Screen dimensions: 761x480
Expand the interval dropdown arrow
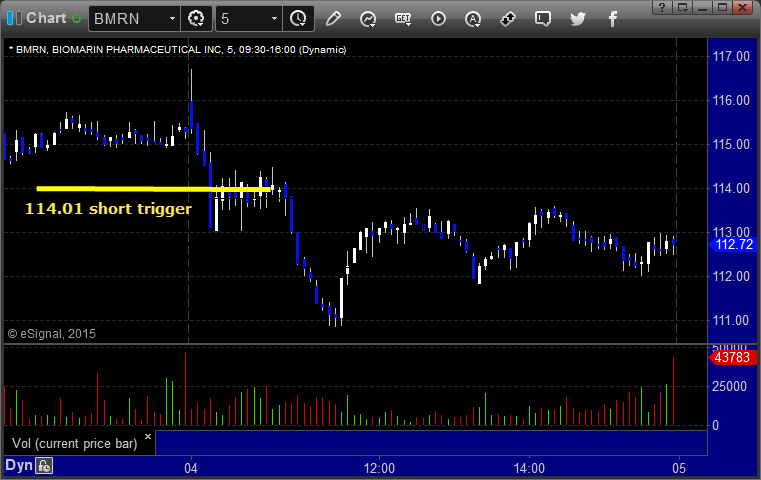pyautogui.click(x=274, y=19)
